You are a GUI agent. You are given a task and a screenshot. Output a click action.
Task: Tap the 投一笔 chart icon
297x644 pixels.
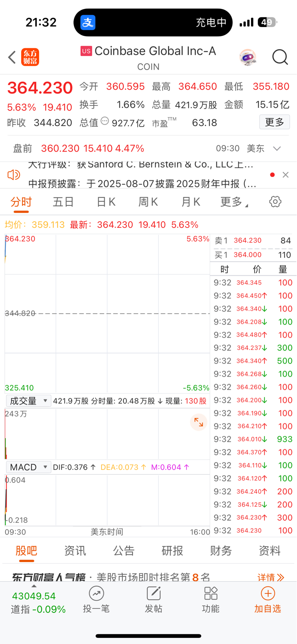(97, 593)
